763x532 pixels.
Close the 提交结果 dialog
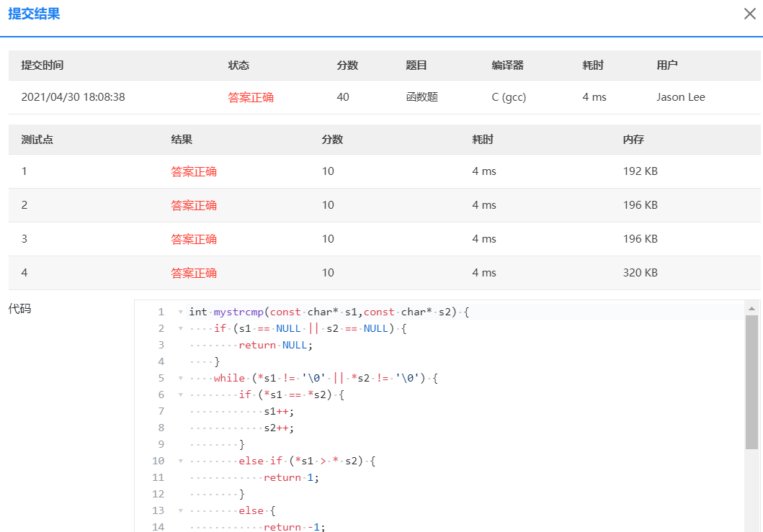pyautogui.click(x=749, y=14)
